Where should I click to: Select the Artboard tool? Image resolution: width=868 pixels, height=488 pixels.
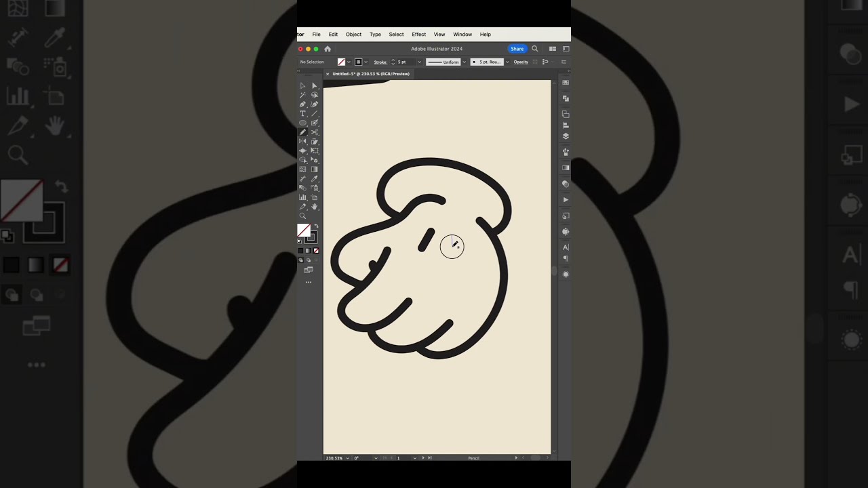point(315,197)
